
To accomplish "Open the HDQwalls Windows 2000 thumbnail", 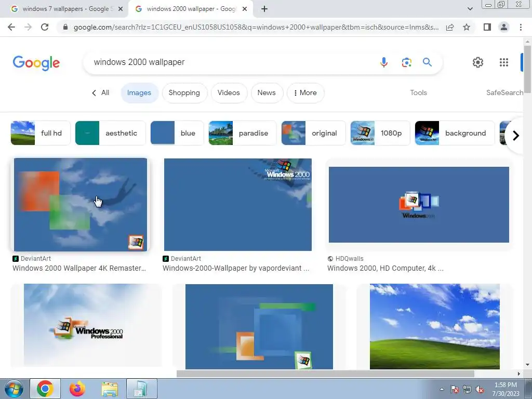I will 419,205.
